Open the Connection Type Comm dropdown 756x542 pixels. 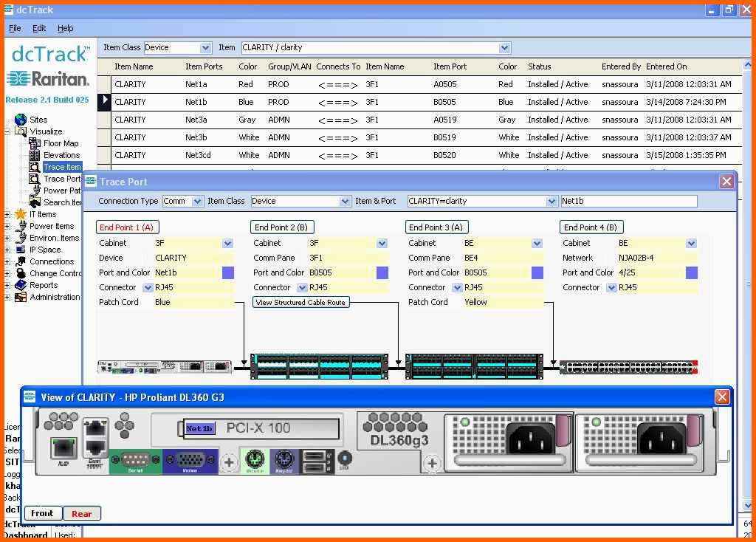[x=197, y=201]
